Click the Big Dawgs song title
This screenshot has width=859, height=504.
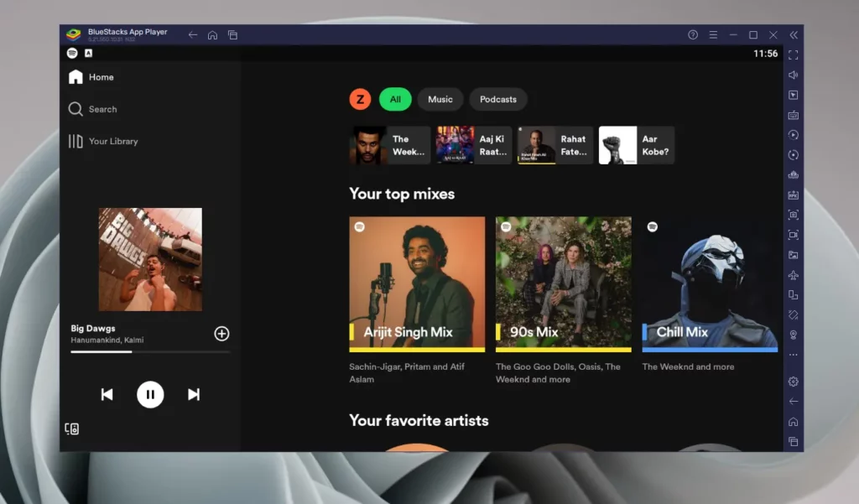pyautogui.click(x=93, y=328)
